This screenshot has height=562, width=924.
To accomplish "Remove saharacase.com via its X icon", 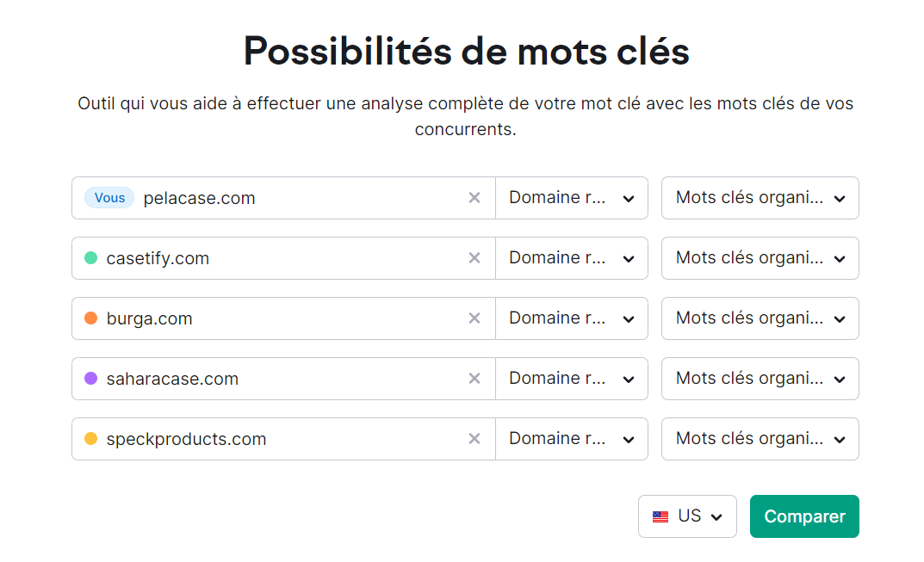I will [474, 379].
